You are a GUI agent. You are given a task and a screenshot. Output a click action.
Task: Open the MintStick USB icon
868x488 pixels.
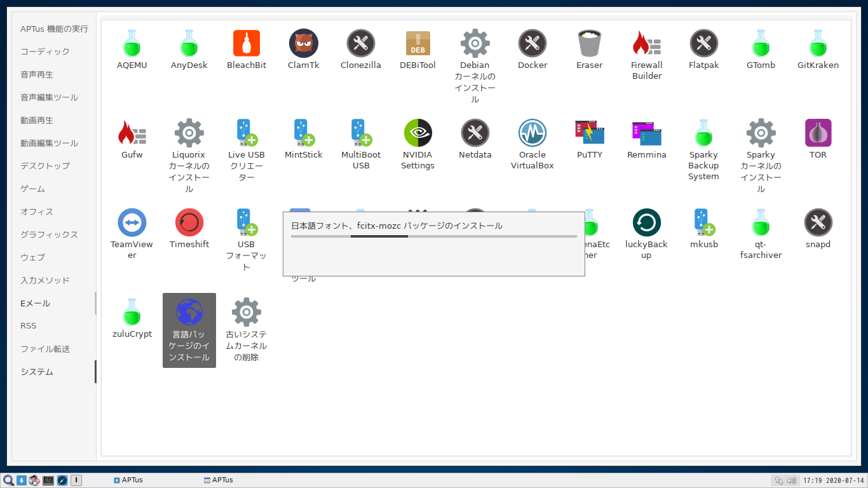[304, 133]
